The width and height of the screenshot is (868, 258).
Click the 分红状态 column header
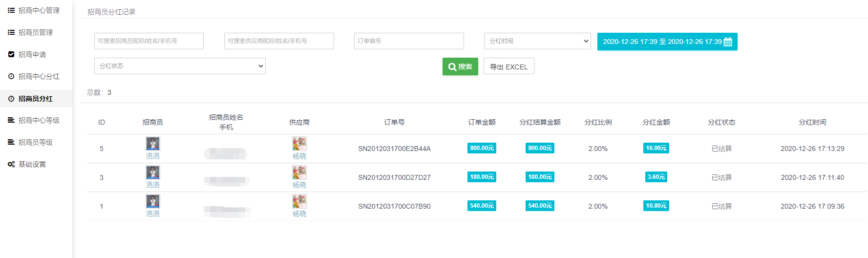pyautogui.click(x=721, y=122)
